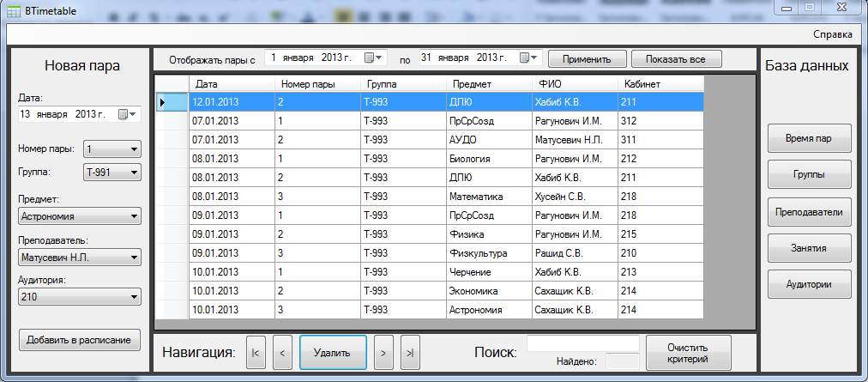The height and width of the screenshot is (382, 868).
Task: Open the Занятия database table
Action: tap(809, 248)
